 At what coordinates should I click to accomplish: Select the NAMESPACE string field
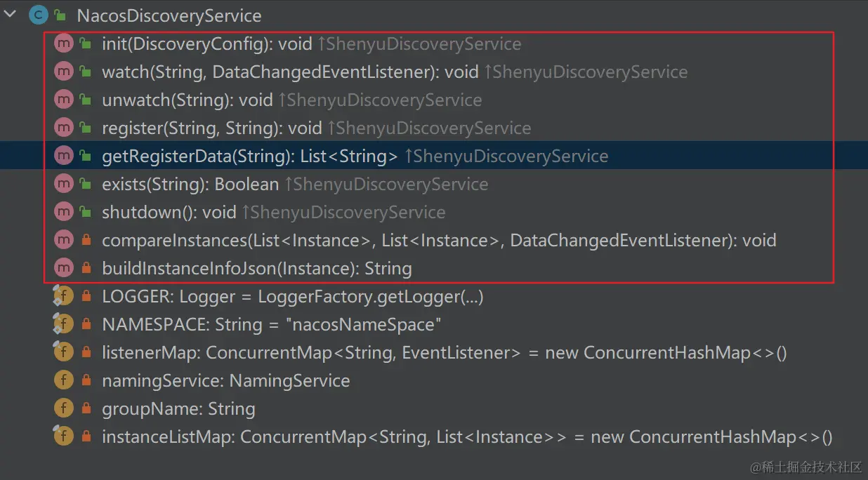coord(272,324)
